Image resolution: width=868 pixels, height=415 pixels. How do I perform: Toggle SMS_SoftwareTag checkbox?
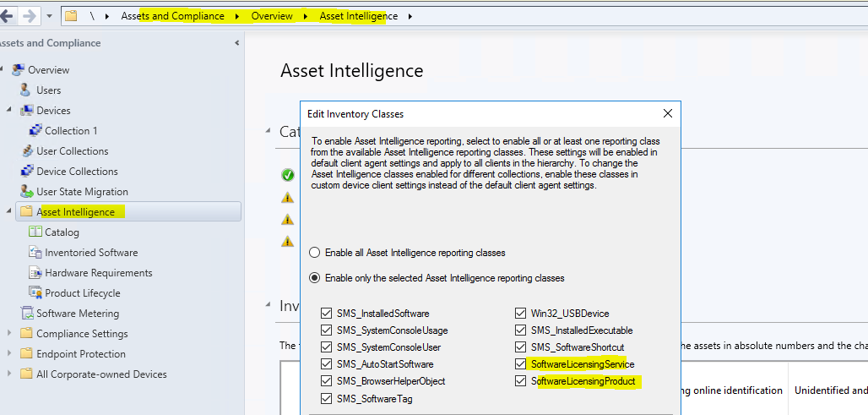point(326,398)
